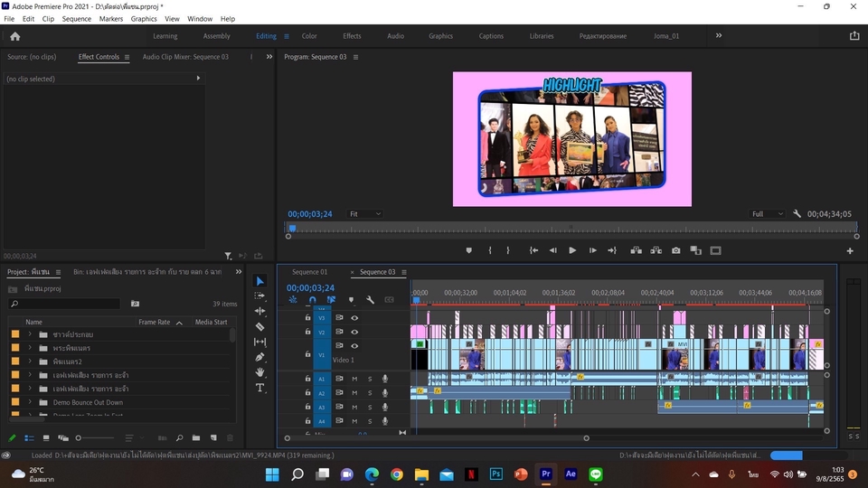
Task: Hide V3 track output eye
Action: 354,317
